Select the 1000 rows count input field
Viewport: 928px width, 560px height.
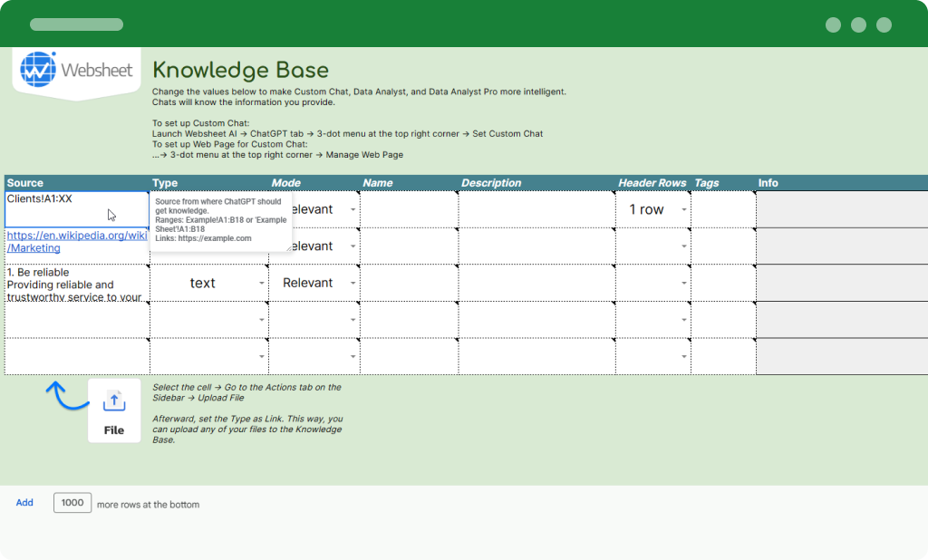[72, 503]
